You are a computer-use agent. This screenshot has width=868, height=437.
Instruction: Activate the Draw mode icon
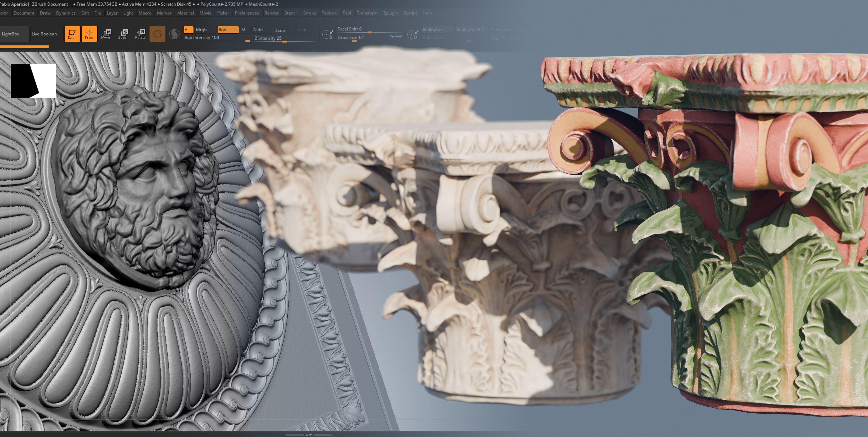pos(89,34)
